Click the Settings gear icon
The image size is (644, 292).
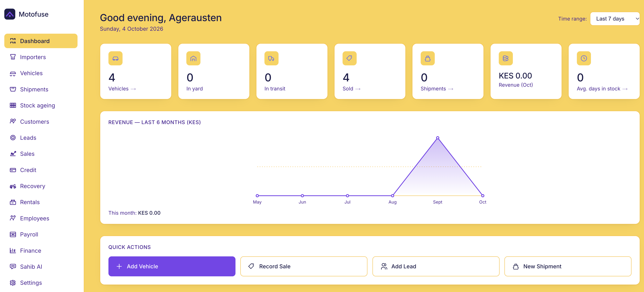pyautogui.click(x=13, y=282)
